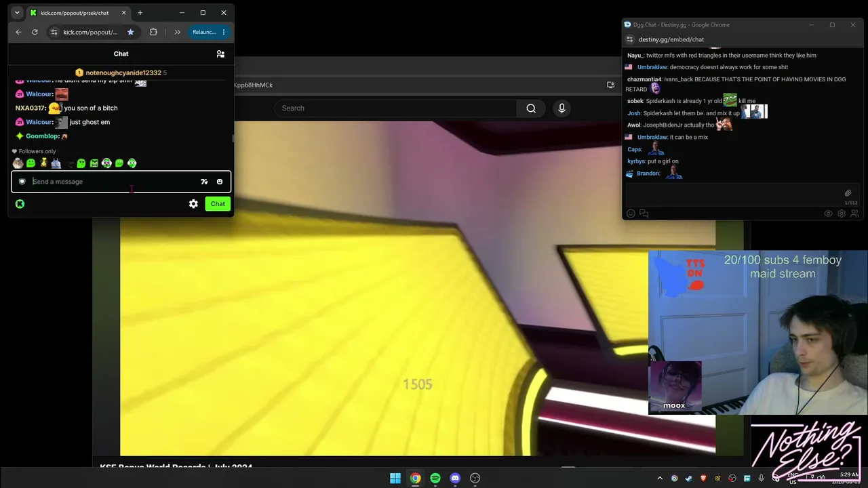The image size is (868, 488).
Task: Open Chrome tab search dropdown arrow
Action: pyautogui.click(x=17, y=13)
